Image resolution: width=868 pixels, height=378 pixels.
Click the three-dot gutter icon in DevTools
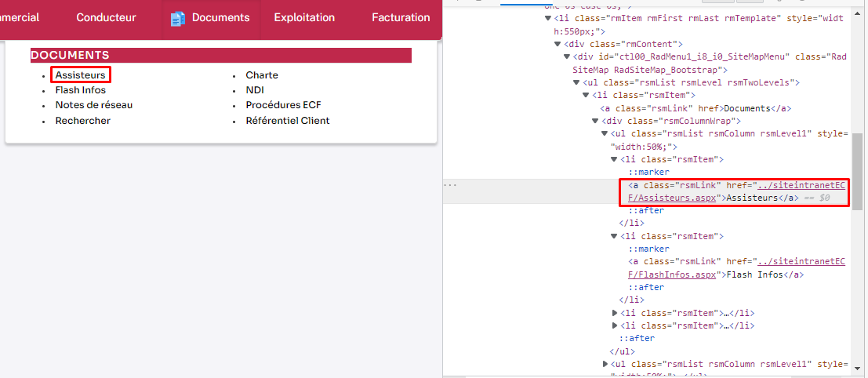click(x=450, y=185)
